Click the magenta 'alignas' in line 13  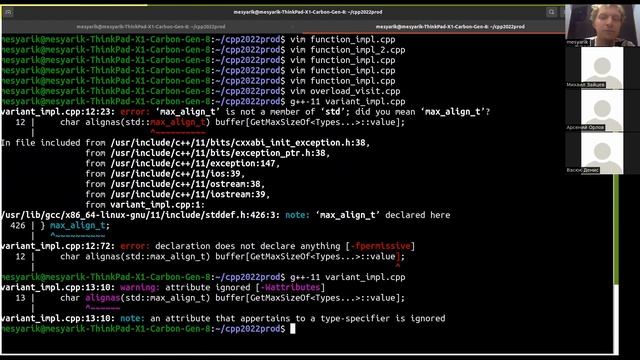click(x=102, y=298)
